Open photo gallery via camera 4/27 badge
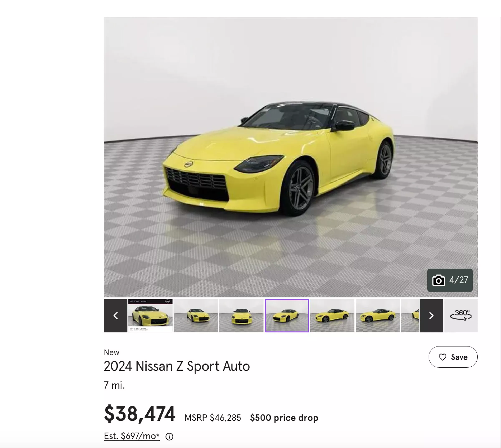 click(x=450, y=280)
